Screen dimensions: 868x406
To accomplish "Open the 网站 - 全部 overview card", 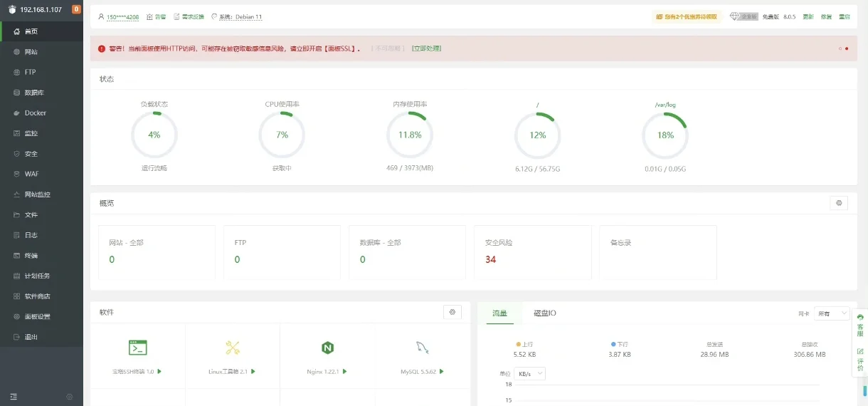I will pyautogui.click(x=157, y=252).
